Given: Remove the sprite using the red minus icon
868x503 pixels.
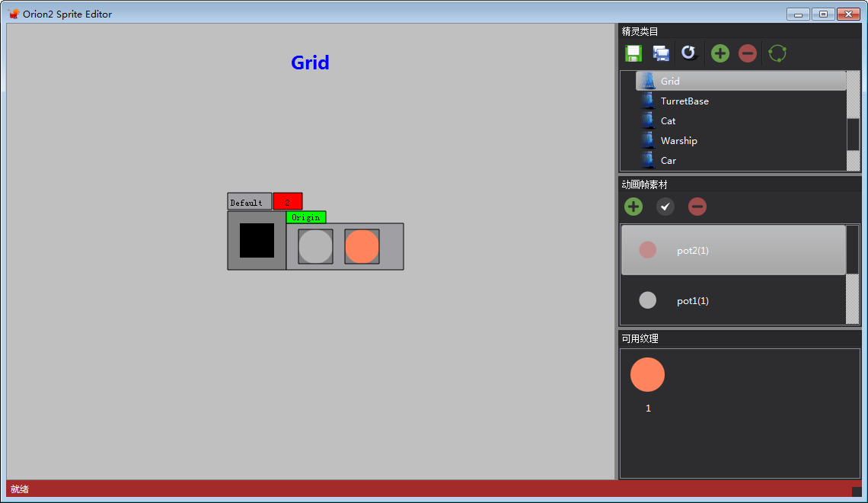Looking at the screenshot, I should click(748, 53).
